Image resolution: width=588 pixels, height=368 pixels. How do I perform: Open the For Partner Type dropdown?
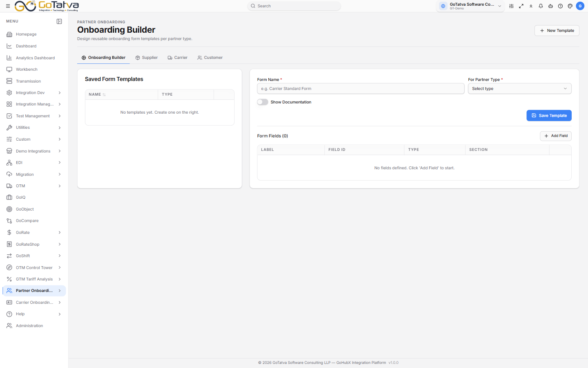[519, 89]
